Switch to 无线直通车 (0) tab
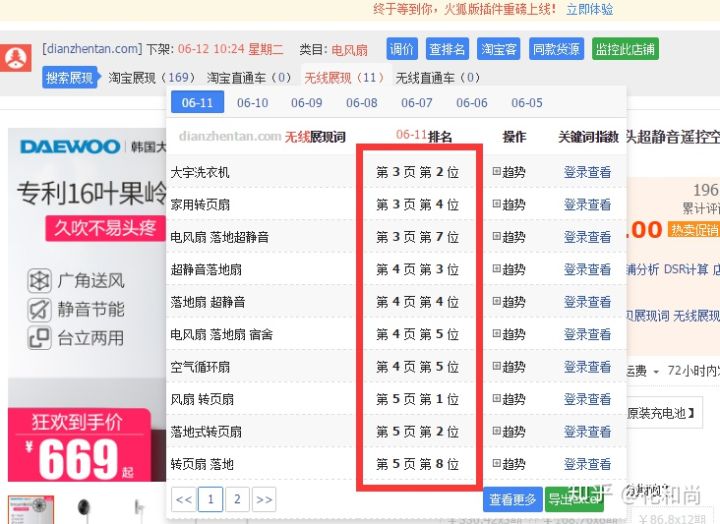The height and width of the screenshot is (524, 720). click(x=438, y=78)
